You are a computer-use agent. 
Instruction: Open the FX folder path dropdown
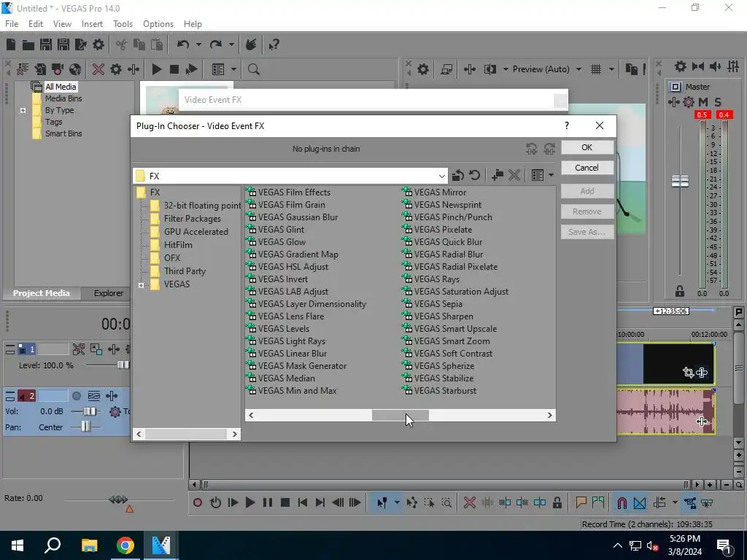coord(441,176)
